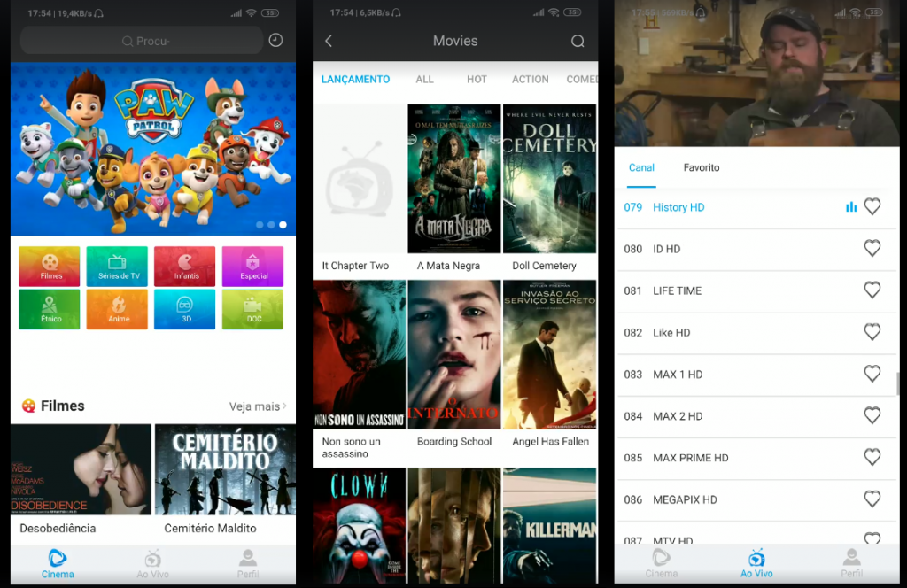Screen dimensions: 907x588
Task: Select Cinema in the live channel screen's bottom bar
Action: 661,564
